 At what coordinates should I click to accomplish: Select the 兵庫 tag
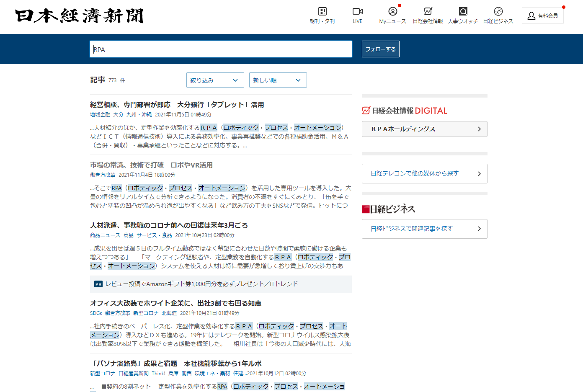coord(173,374)
